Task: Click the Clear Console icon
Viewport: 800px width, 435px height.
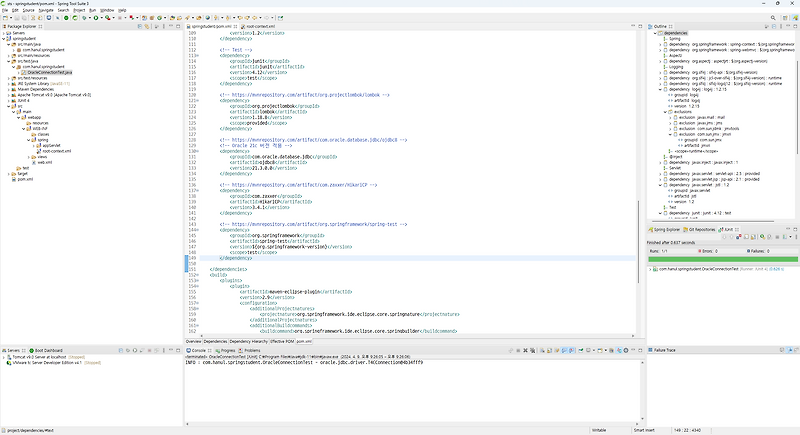Action: coord(542,350)
